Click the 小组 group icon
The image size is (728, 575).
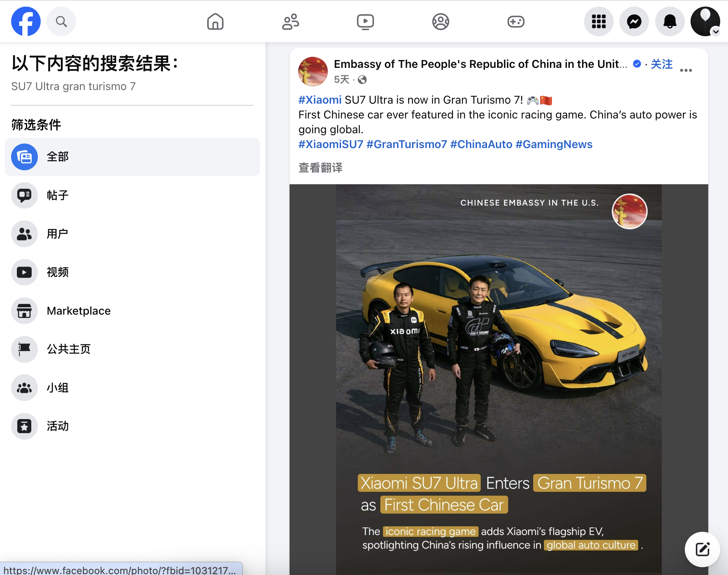tap(24, 387)
